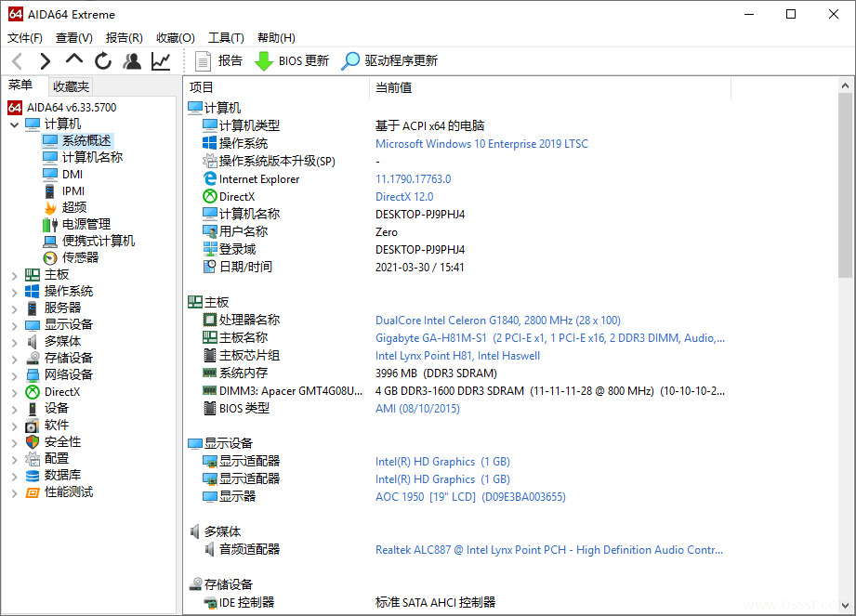Open the 帮助(H) menu
Image resolution: width=856 pixels, height=616 pixels.
pos(276,38)
